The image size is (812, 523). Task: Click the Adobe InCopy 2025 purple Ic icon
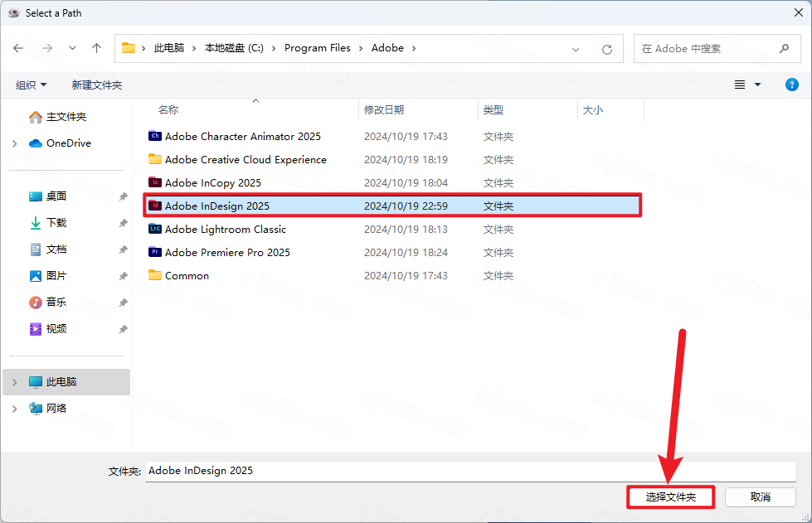tap(154, 182)
